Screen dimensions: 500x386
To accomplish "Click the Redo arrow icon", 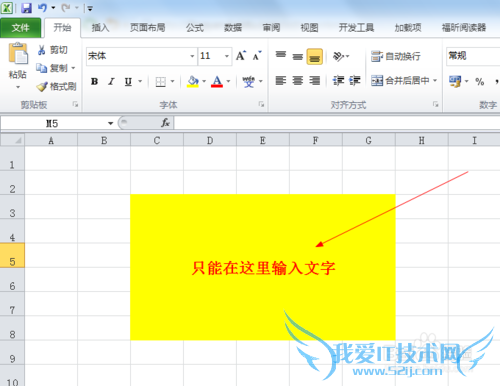I will (65, 8).
